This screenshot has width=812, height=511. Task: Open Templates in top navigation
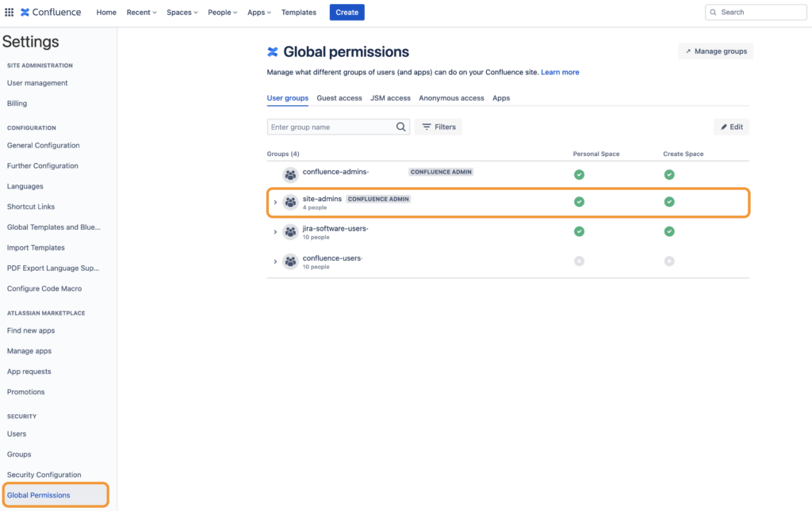pyautogui.click(x=299, y=13)
